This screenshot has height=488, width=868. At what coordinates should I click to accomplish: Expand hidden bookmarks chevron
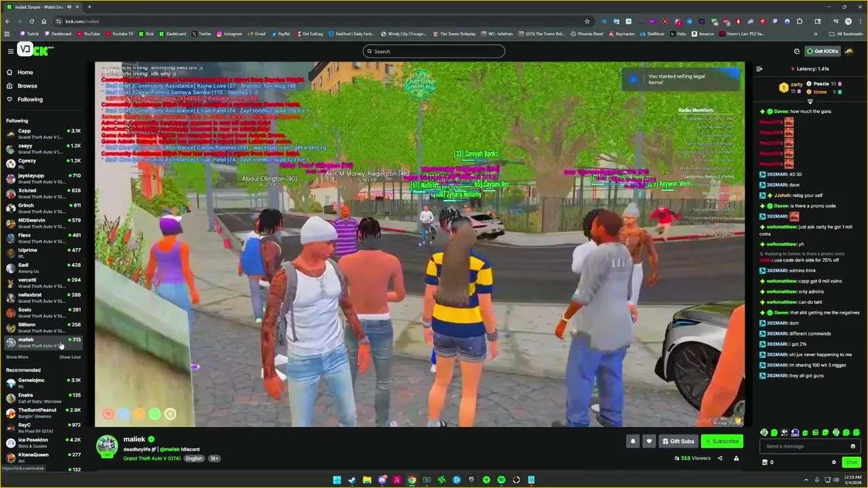pos(816,34)
